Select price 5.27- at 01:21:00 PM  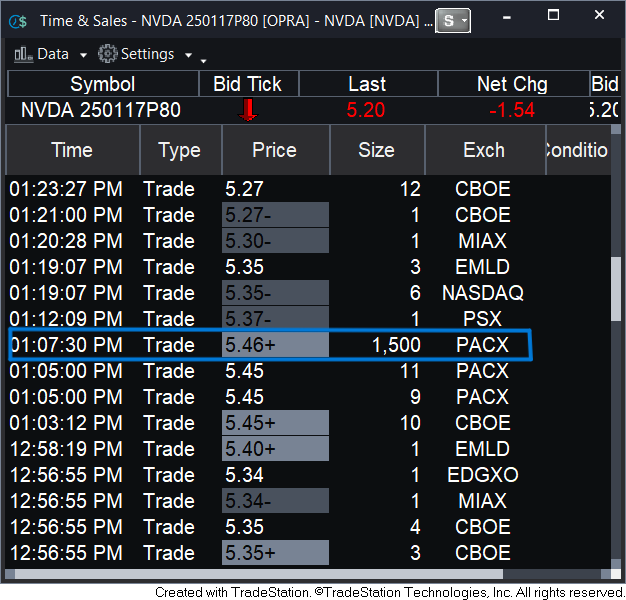click(x=275, y=215)
